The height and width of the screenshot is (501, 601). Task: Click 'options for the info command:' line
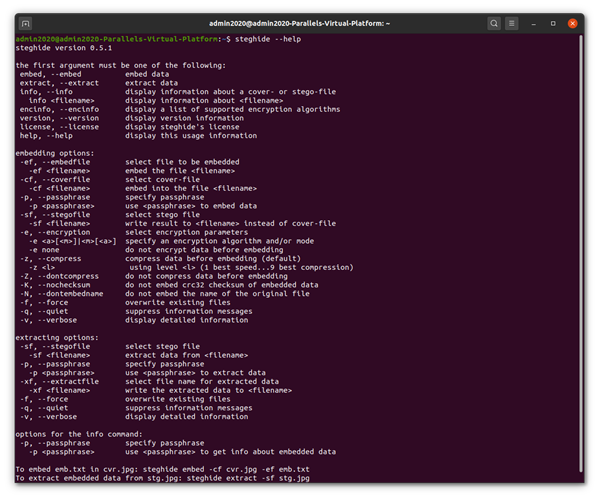tap(79, 434)
